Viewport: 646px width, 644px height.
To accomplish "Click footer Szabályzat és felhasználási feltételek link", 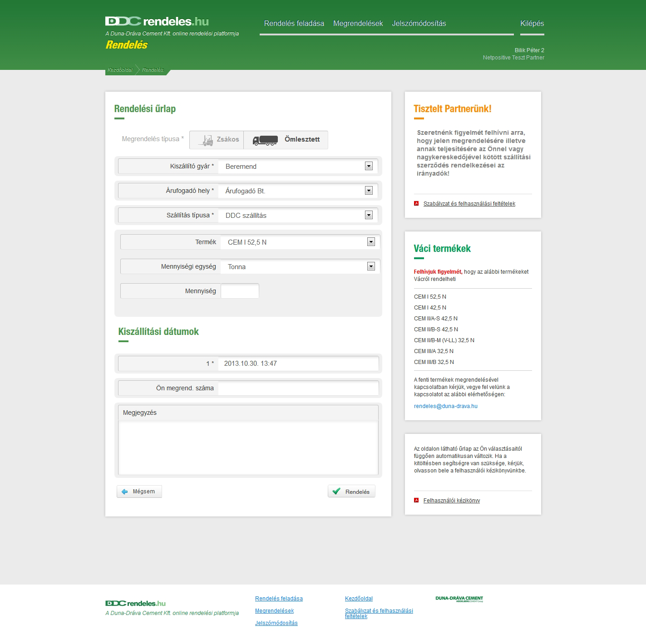I will coord(379,614).
